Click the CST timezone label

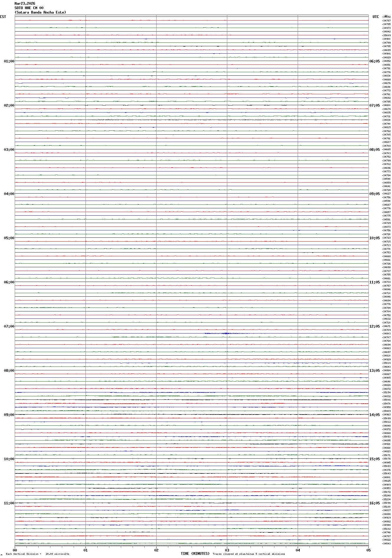3,17
